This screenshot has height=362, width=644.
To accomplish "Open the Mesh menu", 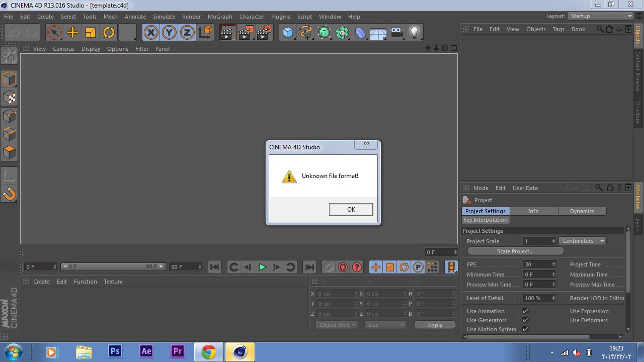I will pos(110,17).
